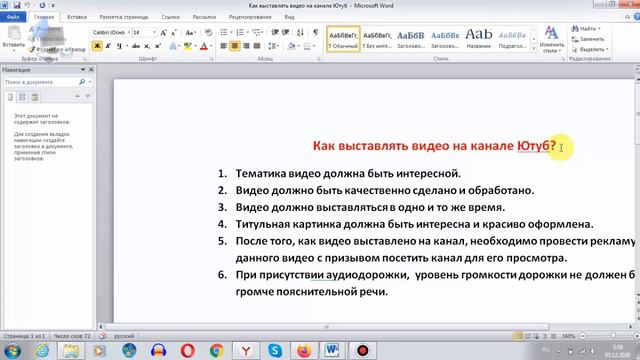
Task: Open the Change Case (Aa) dropdown
Action: 191,32
